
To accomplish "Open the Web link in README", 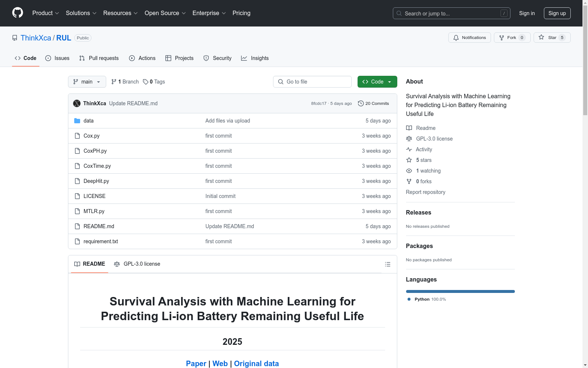I will point(220,364).
